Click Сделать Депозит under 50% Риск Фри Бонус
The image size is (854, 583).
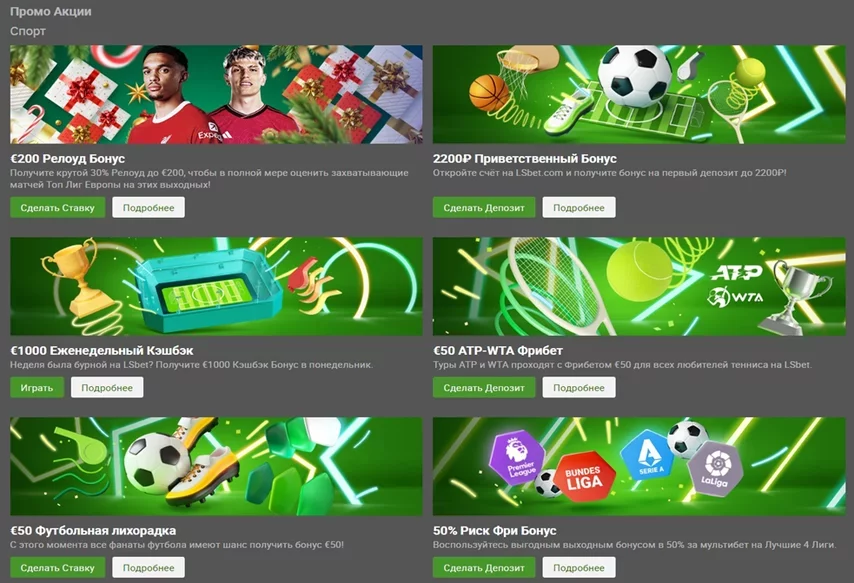[x=484, y=567]
